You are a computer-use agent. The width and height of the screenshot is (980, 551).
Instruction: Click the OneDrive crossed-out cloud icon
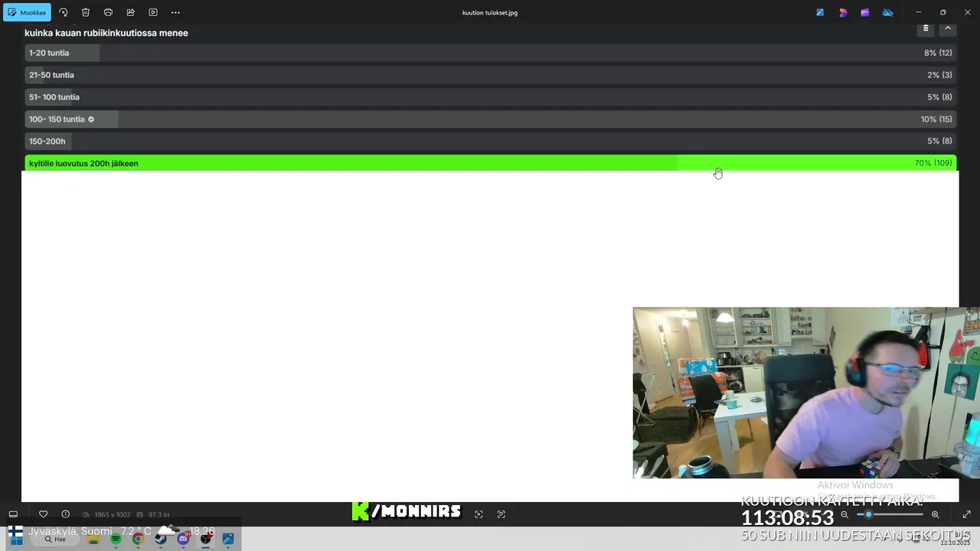pyautogui.click(x=888, y=12)
